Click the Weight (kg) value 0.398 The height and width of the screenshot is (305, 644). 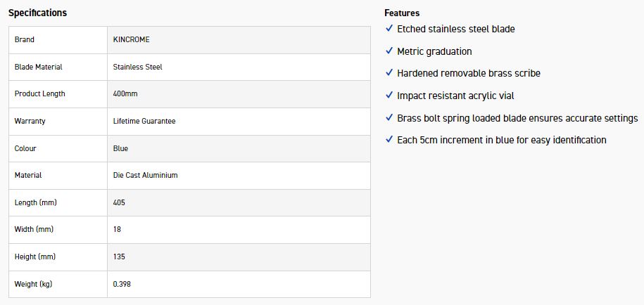[x=122, y=285]
